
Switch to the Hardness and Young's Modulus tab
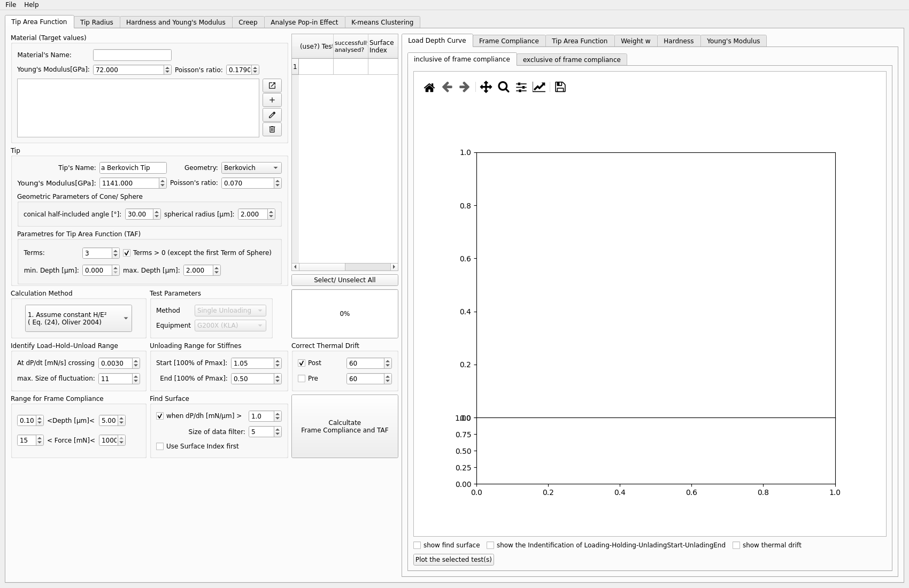[x=175, y=22]
